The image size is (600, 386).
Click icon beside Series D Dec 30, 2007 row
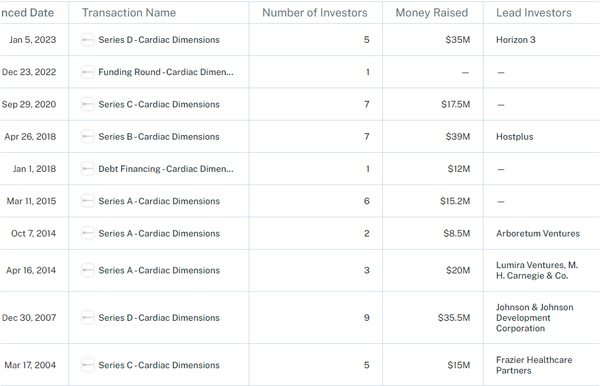tap(88, 318)
